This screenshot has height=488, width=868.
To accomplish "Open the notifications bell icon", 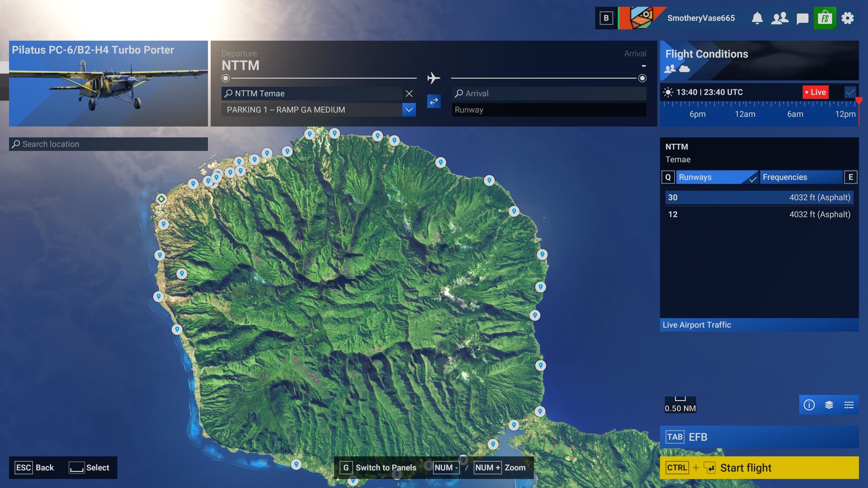I will tap(757, 18).
